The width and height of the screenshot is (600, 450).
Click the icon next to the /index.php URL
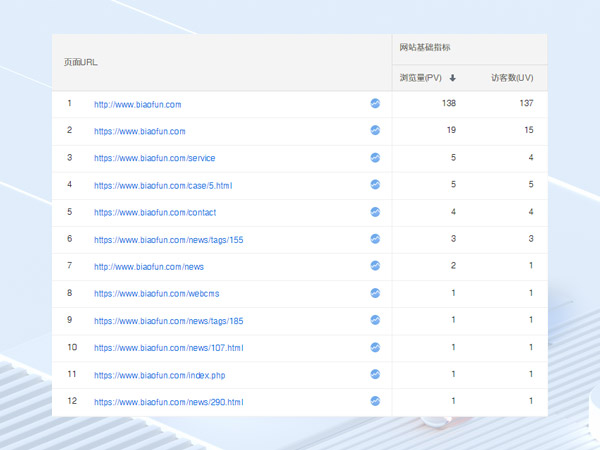375,374
